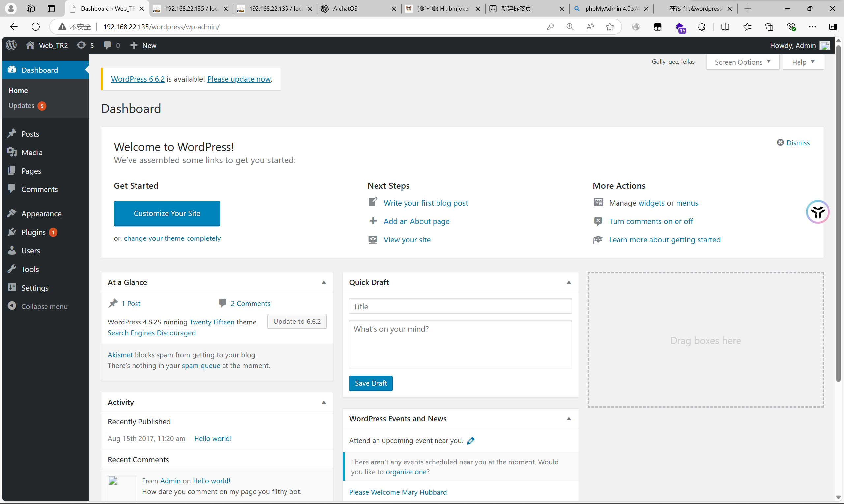The width and height of the screenshot is (844, 504).
Task: Click the Update to 6.6.2 button
Action: tap(297, 321)
